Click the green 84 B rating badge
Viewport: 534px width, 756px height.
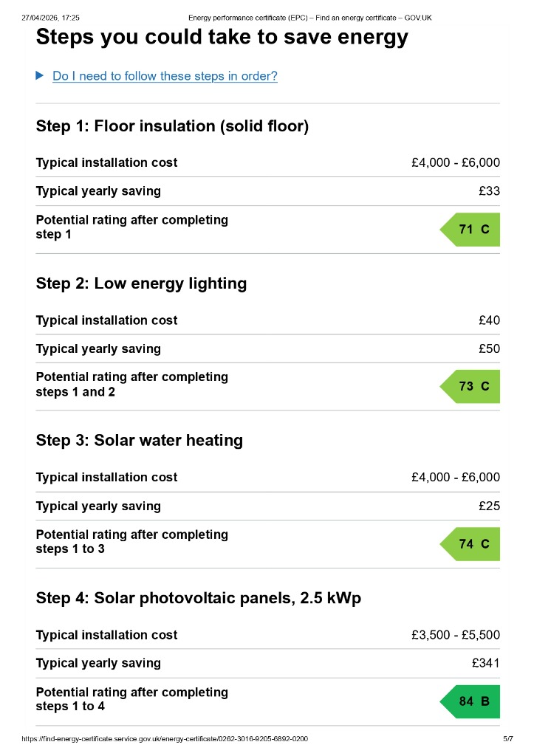click(470, 701)
